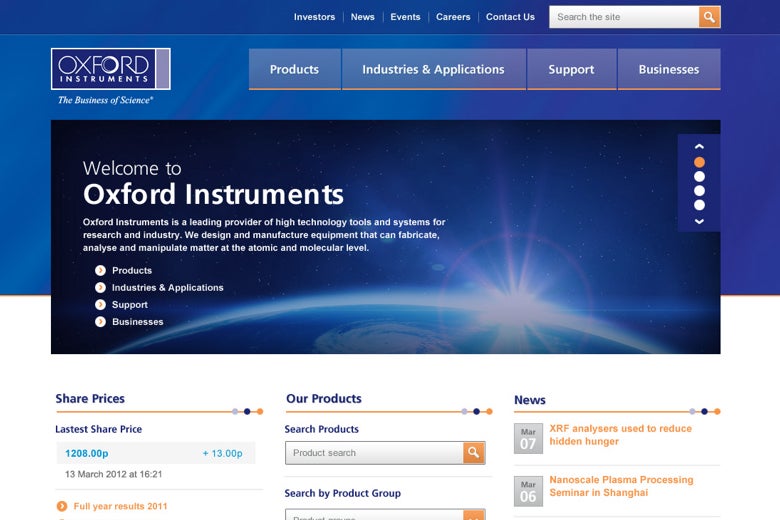Click the Share Prices heading
780x520 pixels.
pyautogui.click(x=90, y=399)
